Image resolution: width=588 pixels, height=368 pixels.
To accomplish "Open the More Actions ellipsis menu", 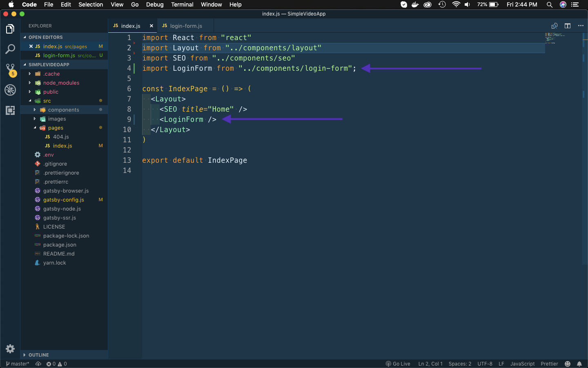I will click(x=581, y=26).
